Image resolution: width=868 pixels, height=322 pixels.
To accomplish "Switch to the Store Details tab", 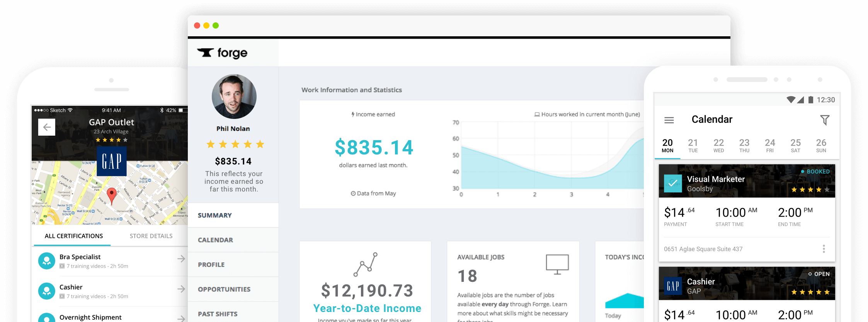I will 151,236.
